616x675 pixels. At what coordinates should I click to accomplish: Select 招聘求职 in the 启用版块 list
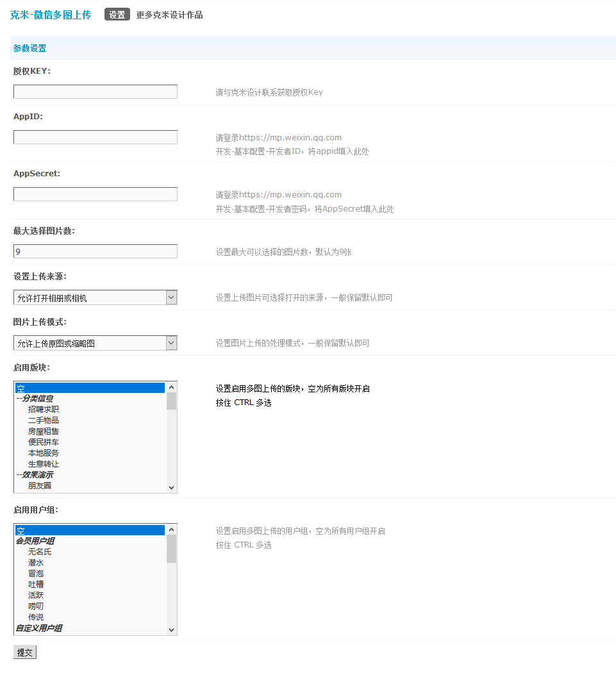tap(44, 410)
